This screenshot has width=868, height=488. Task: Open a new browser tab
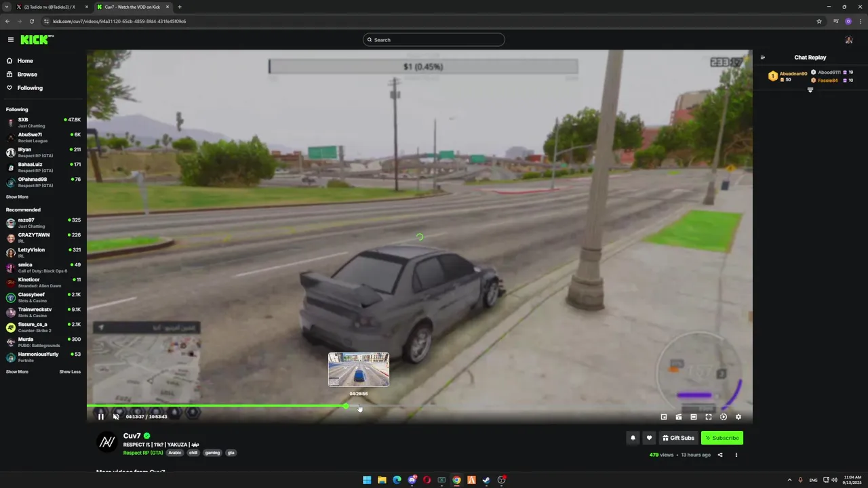coord(180,7)
